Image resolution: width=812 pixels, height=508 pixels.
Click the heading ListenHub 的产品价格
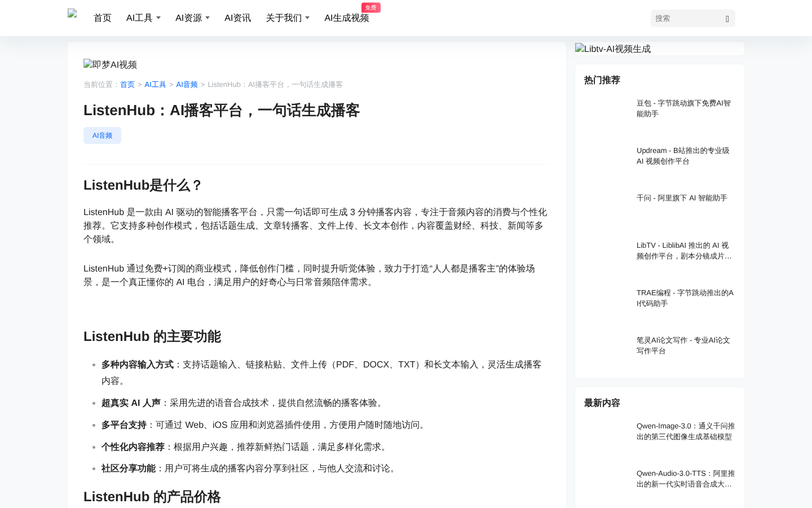coord(152,497)
